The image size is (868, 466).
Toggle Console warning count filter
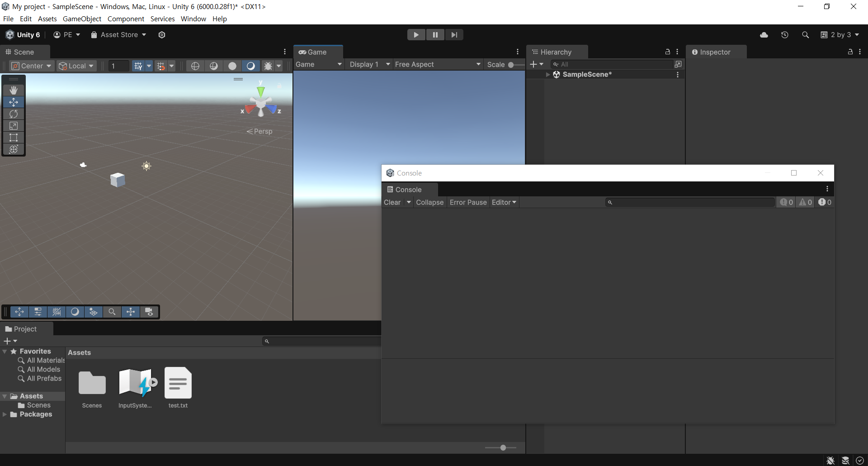coord(806,202)
